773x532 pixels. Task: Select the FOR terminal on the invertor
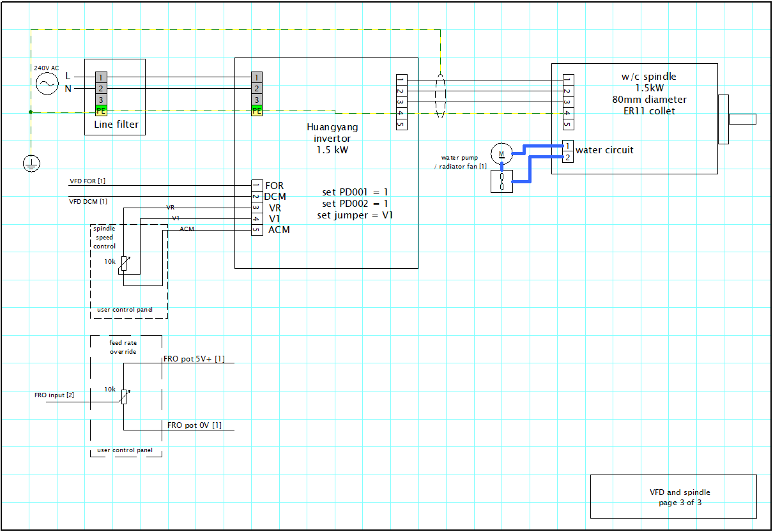point(257,185)
